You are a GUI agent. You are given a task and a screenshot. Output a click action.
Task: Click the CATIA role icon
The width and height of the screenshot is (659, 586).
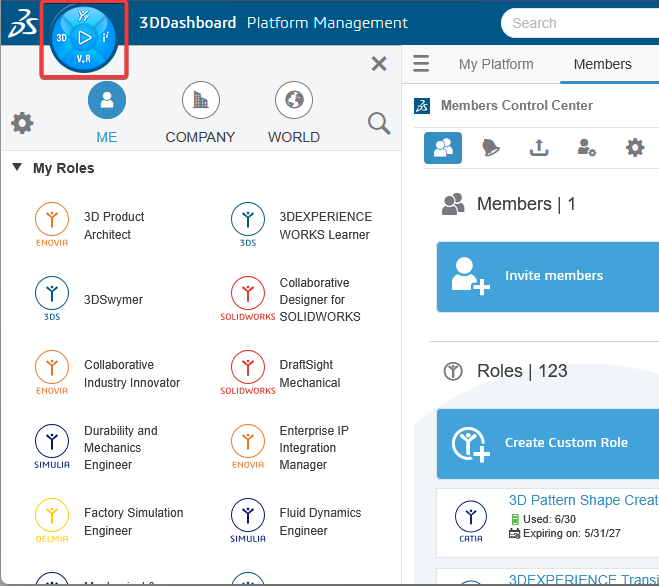pos(471,521)
